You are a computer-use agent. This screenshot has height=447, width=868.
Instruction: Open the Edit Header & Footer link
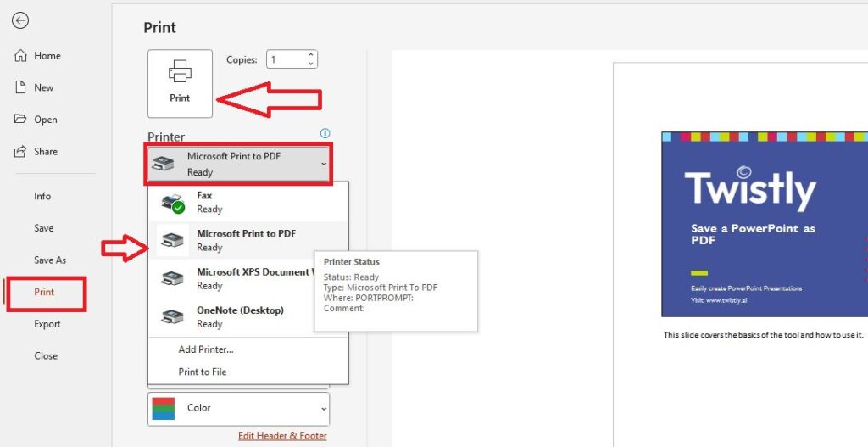(282, 436)
